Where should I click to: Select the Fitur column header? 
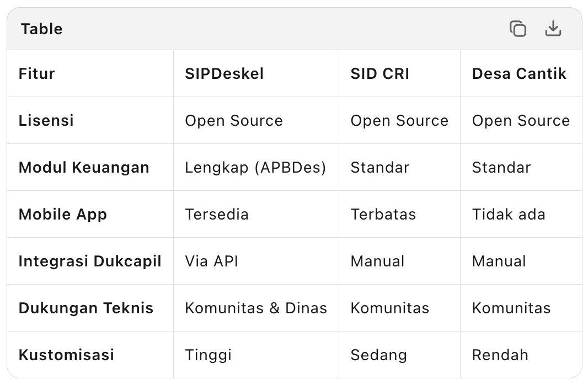pyautogui.click(x=37, y=73)
